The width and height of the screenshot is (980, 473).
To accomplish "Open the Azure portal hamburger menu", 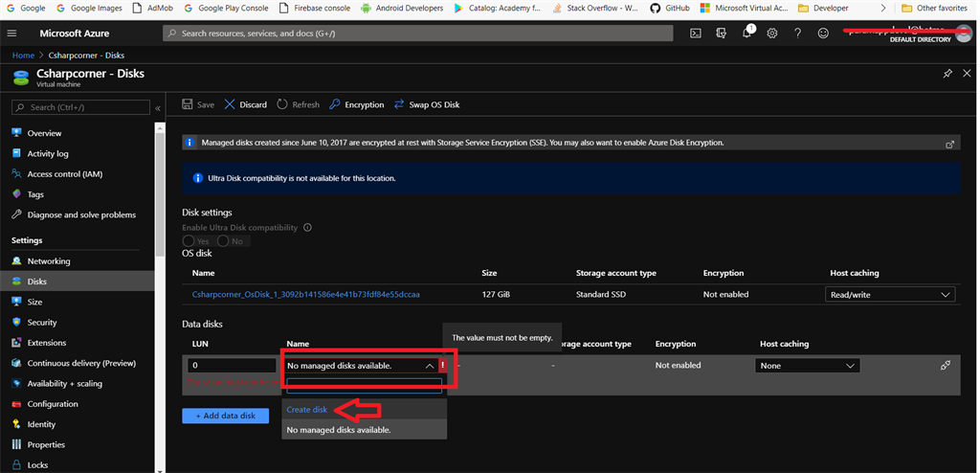I will (x=12, y=34).
